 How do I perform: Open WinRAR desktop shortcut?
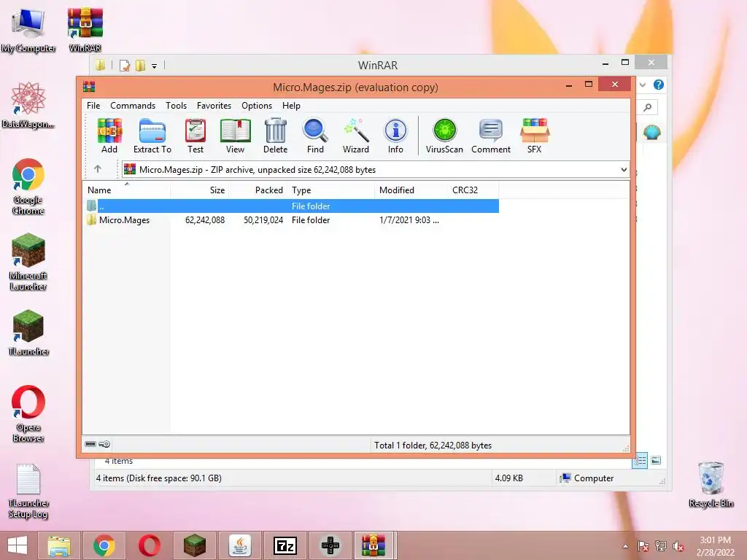click(x=85, y=28)
